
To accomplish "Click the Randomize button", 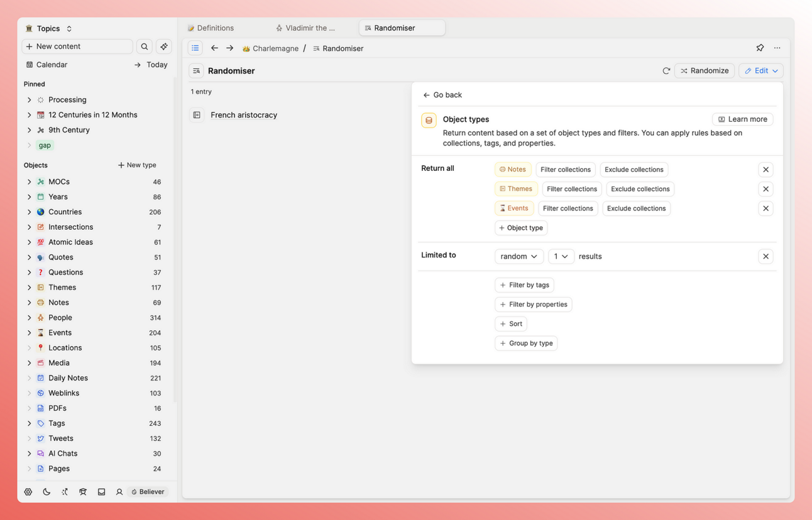I will click(705, 70).
